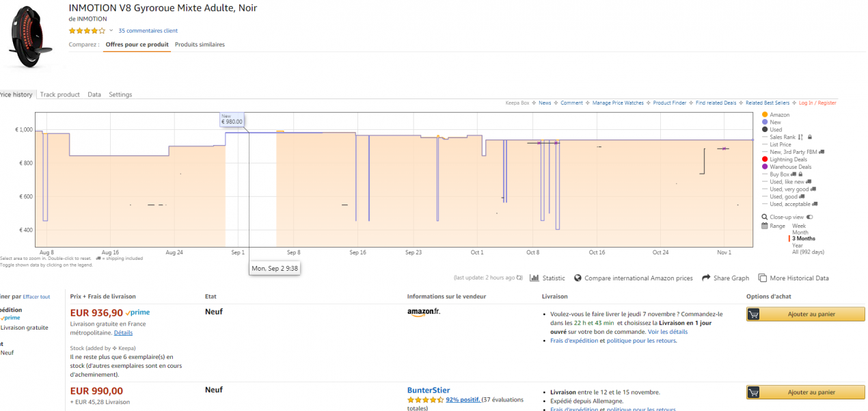
Task: Show the Used, good series
Action: pyautogui.click(x=784, y=197)
